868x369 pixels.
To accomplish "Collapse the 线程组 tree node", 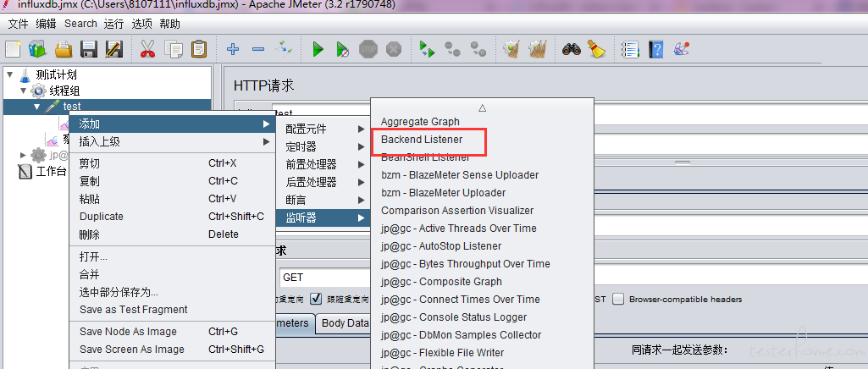I will pos(24,91).
